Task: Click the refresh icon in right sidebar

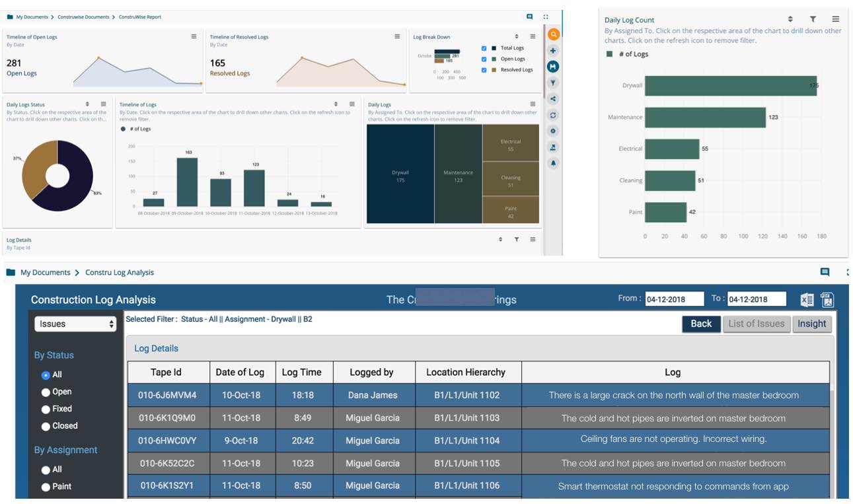Action: (553, 115)
